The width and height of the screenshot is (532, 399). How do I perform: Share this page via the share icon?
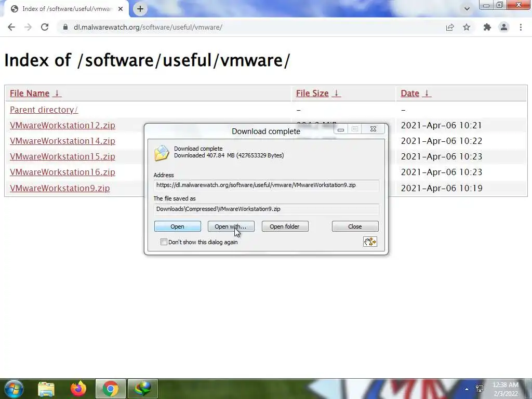tap(450, 27)
